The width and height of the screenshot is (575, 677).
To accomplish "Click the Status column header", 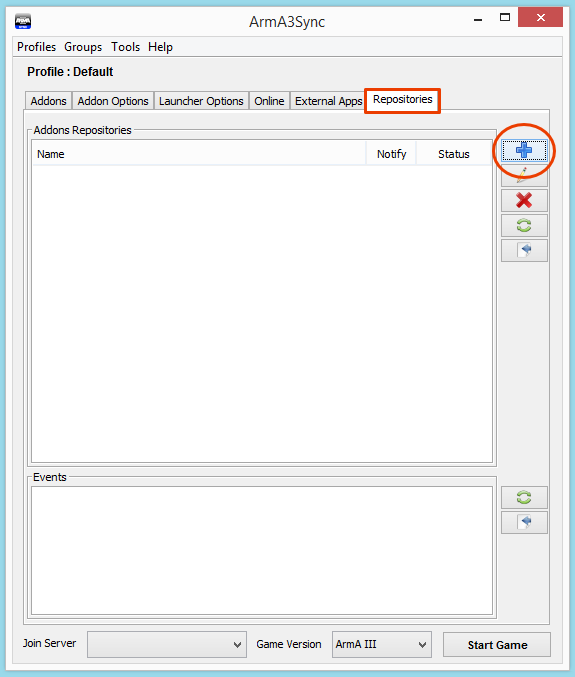I will pyautogui.click(x=453, y=154).
